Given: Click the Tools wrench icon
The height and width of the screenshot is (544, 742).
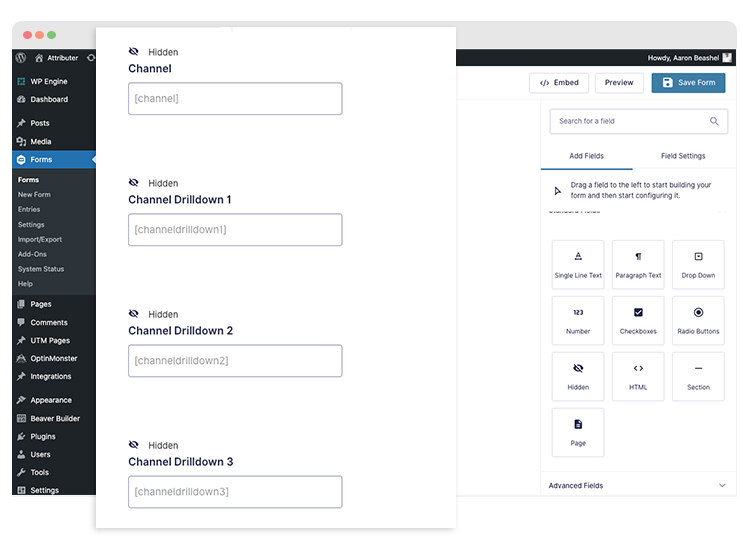Looking at the screenshot, I should 21,472.
